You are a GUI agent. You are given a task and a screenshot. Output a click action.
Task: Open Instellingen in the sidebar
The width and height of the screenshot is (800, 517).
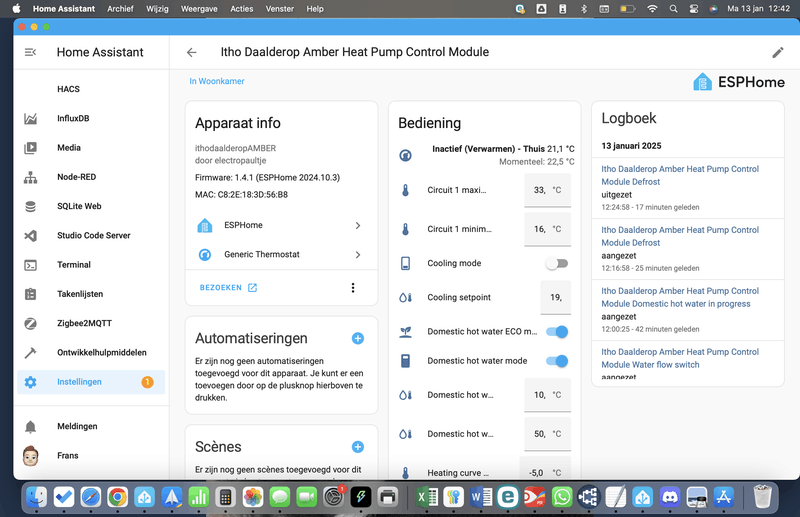(91, 382)
